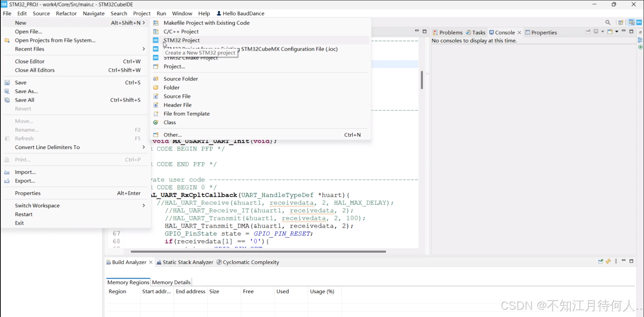Open the toolbar search magnifier
This screenshot has width=644, height=317.
(608, 22)
